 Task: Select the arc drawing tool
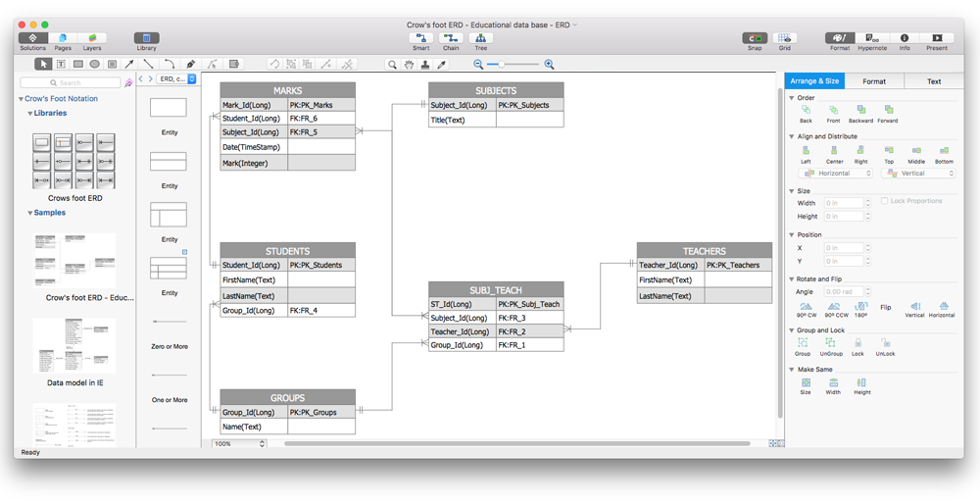tap(170, 64)
